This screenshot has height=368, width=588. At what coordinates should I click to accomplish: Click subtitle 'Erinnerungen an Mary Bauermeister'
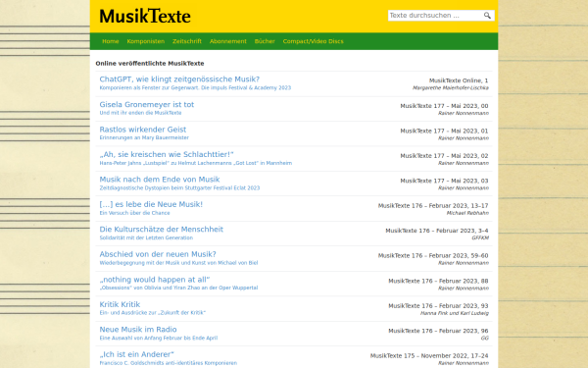pos(144,137)
